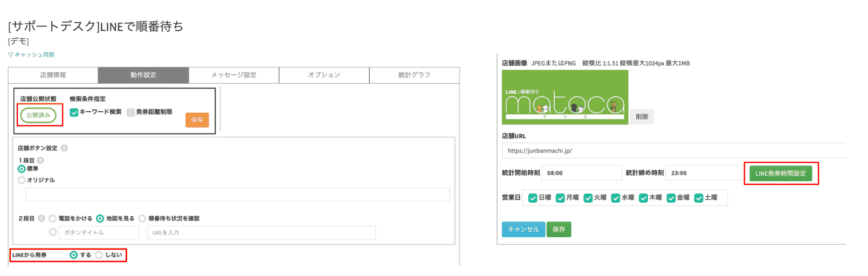Image resolution: width=868 pixels, height=276 pixels.
Task: View the 統計グラフ tab
Action: (x=414, y=75)
